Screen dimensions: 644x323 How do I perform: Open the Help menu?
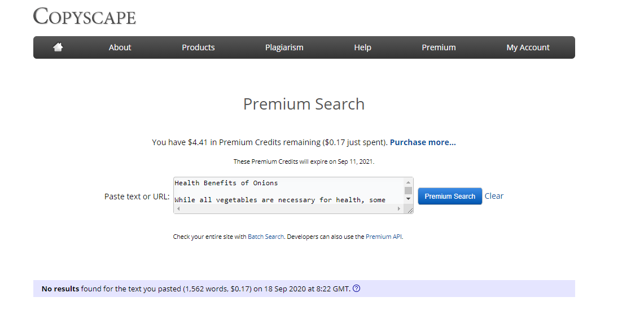coord(363,47)
